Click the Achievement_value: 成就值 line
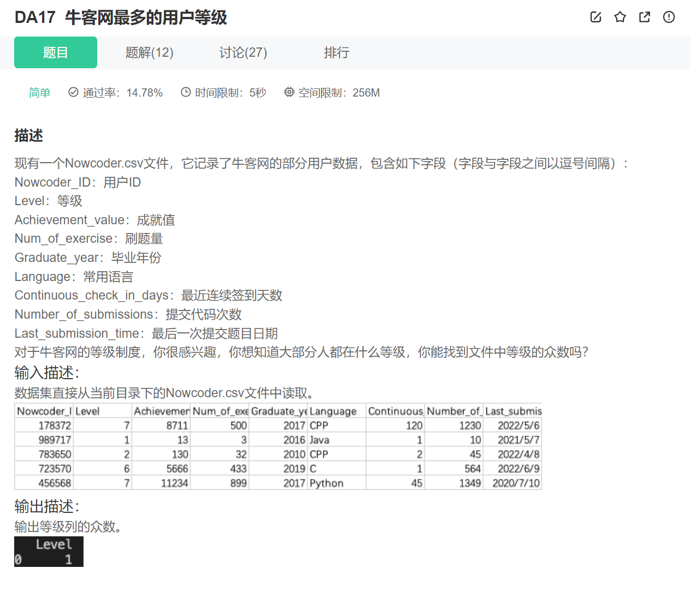Viewport: 690px width, 616px height. click(94, 220)
